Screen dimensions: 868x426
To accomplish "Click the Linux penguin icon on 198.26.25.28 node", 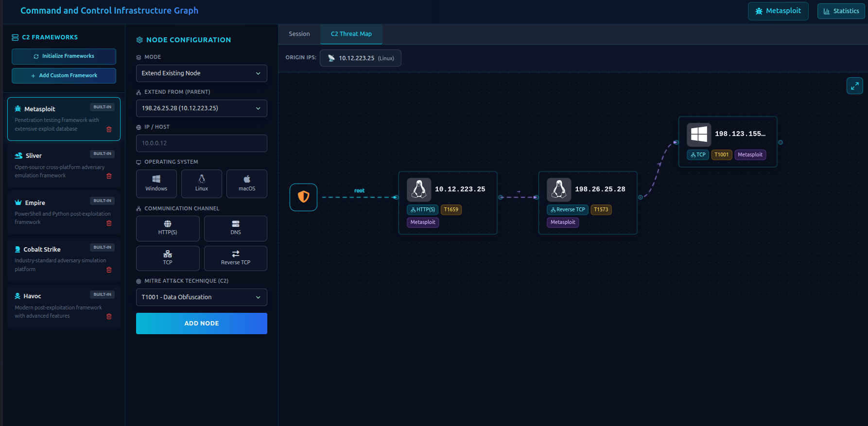I will pos(559,189).
